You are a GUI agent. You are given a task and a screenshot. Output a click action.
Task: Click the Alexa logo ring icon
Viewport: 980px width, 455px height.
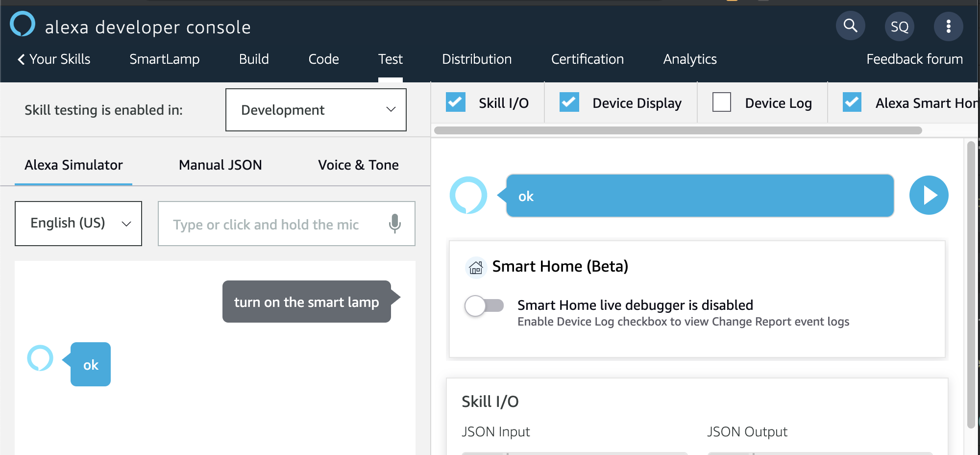tap(23, 24)
